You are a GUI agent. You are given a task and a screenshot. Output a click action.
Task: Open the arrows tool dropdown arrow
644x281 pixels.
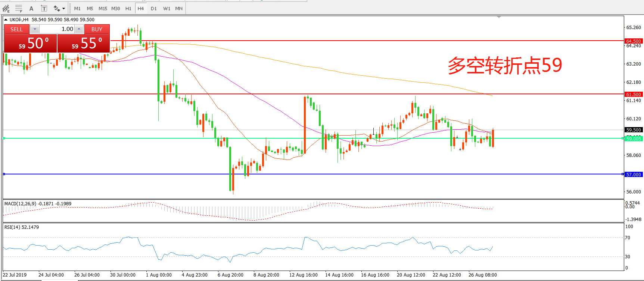click(x=63, y=8)
